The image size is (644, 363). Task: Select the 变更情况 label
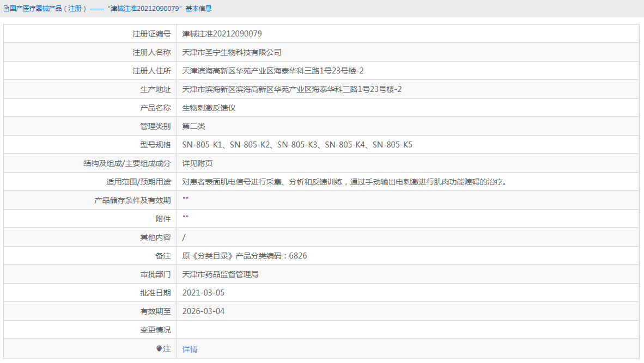[155, 330]
